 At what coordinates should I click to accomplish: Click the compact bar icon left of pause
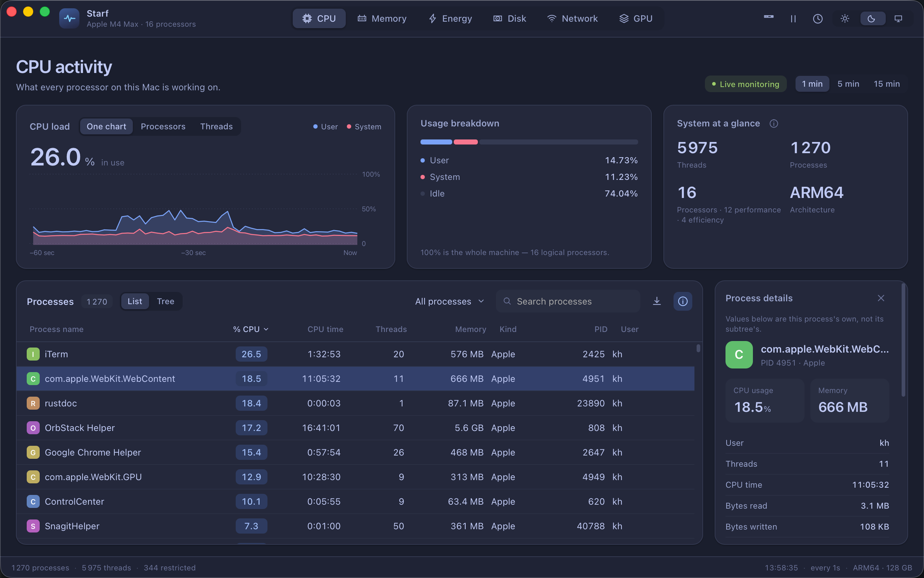pyautogui.click(x=769, y=17)
